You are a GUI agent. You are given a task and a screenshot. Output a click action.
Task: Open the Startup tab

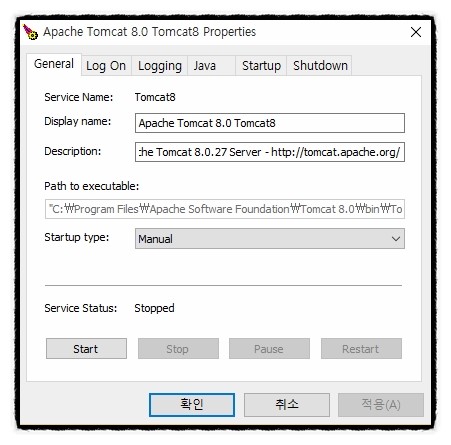[x=261, y=66]
